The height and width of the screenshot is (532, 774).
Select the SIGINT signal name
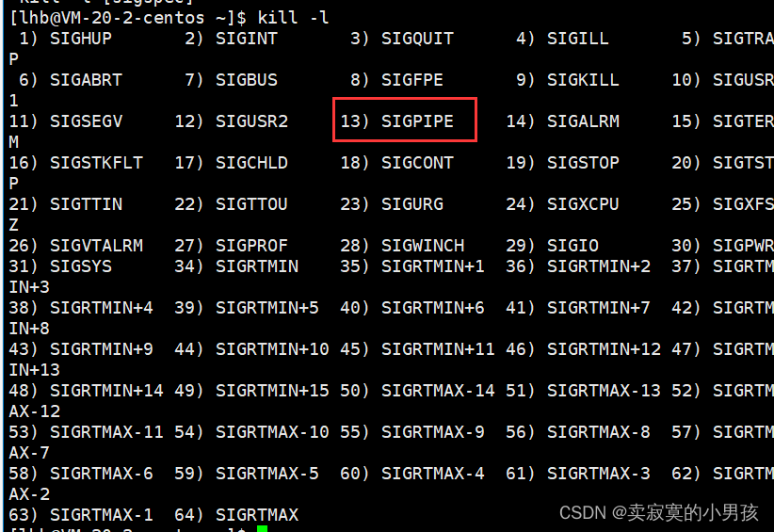pyautogui.click(x=247, y=39)
